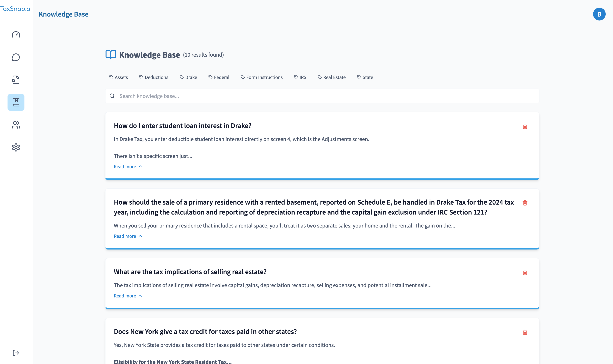This screenshot has width=613, height=364.
Task: Open the users icon in sidebar
Action: (16, 125)
